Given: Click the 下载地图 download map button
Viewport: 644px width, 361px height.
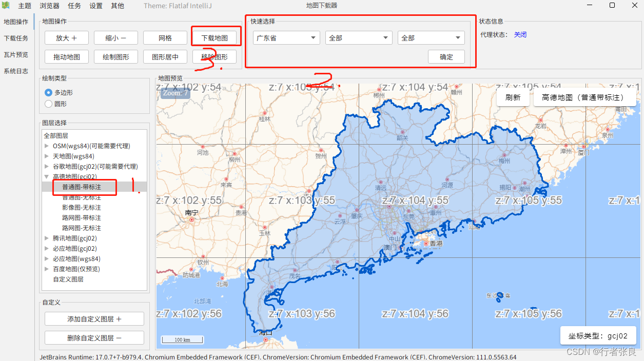Looking at the screenshot, I should tap(214, 38).
